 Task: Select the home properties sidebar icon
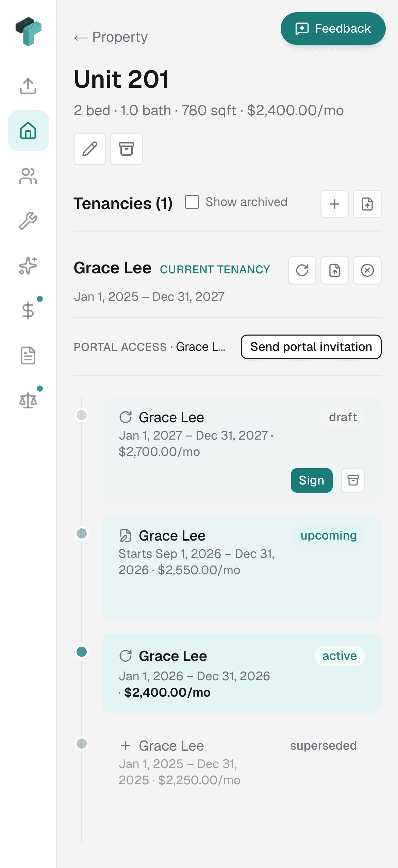[28, 131]
